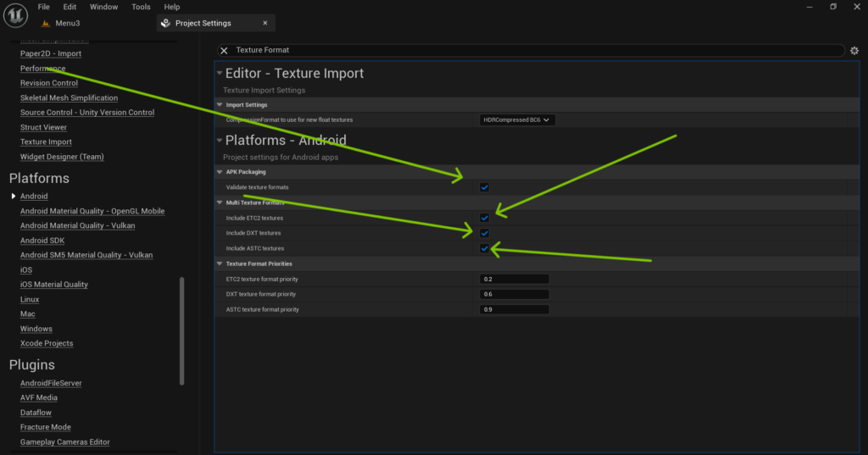Image resolution: width=868 pixels, height=455 pixels.
Task: Open the Edit menu
Action: pyautogui.click(x=70, y=7)
